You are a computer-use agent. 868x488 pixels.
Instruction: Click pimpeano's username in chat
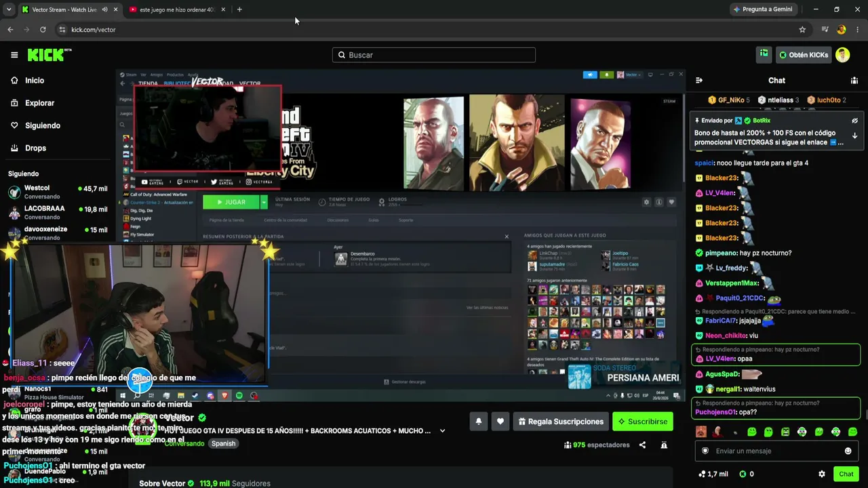pyautogui.click(x=721, y=253)
